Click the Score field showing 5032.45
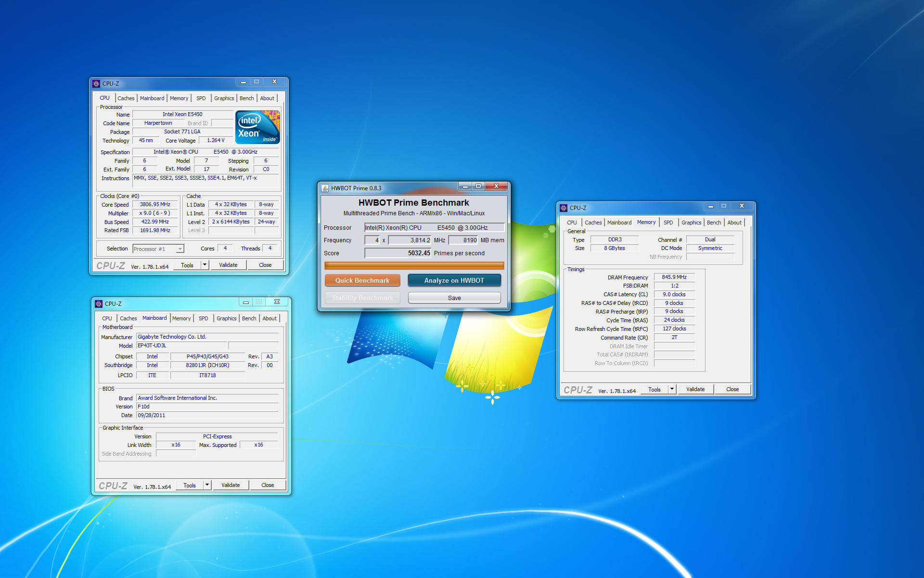The width and height of the screenshot is (924, 578). point(398,253)
